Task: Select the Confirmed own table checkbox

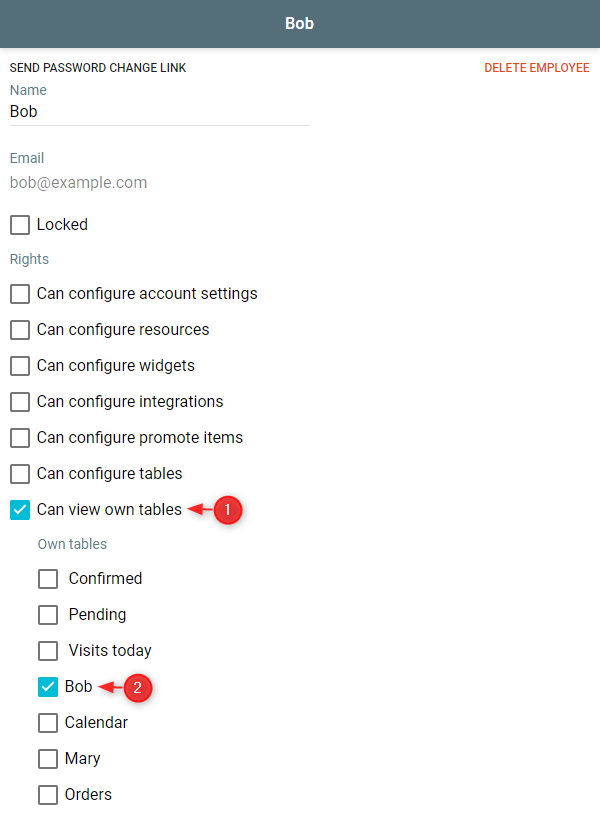Action: pos(48,579)
